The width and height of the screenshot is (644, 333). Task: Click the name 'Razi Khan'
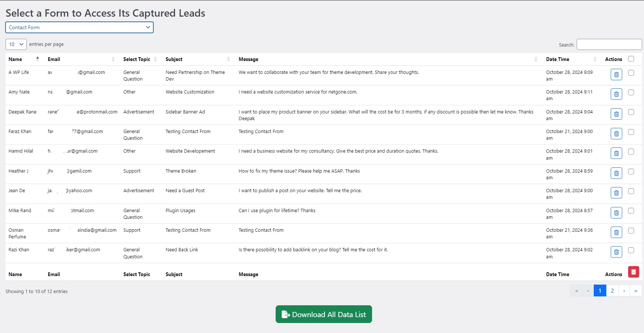19,249
